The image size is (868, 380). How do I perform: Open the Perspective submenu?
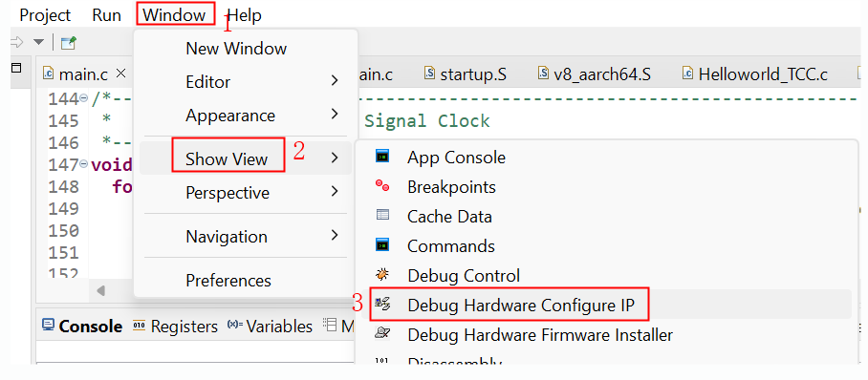pos(246,193)
